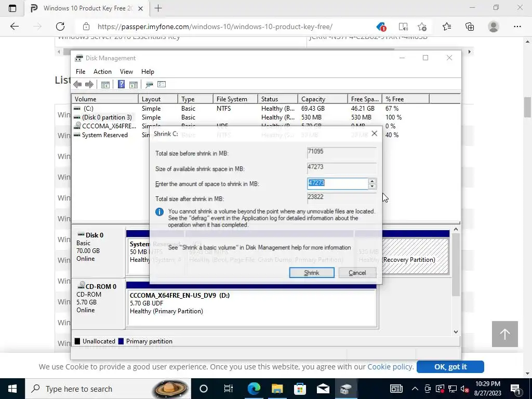Click the Back arrow in Disk Management toolbar
Image resolution: width=532 pixels, height=399 pixels.
click(77, 85)
